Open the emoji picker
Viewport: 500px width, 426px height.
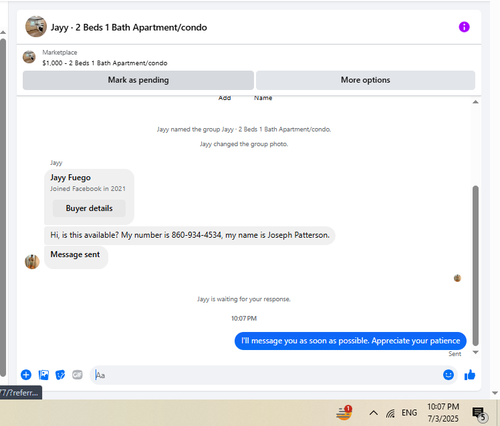tap(448, 375)
